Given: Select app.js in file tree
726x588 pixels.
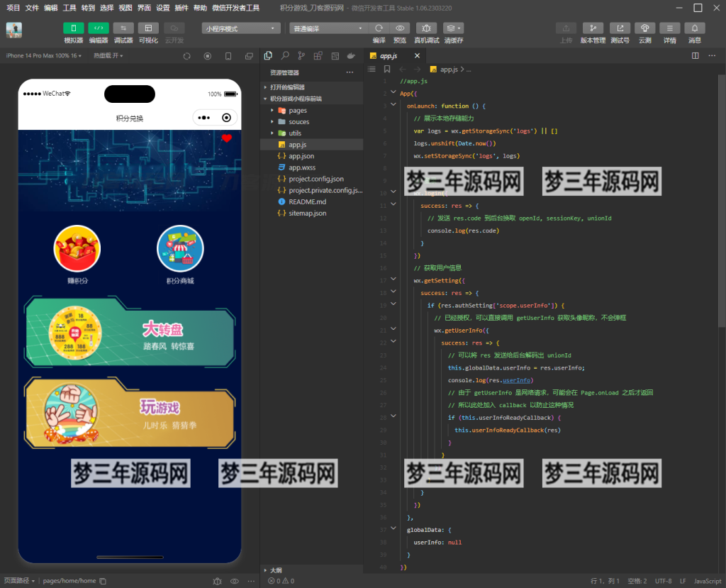Looking at the screenshot, I should [x=312, y=145].
